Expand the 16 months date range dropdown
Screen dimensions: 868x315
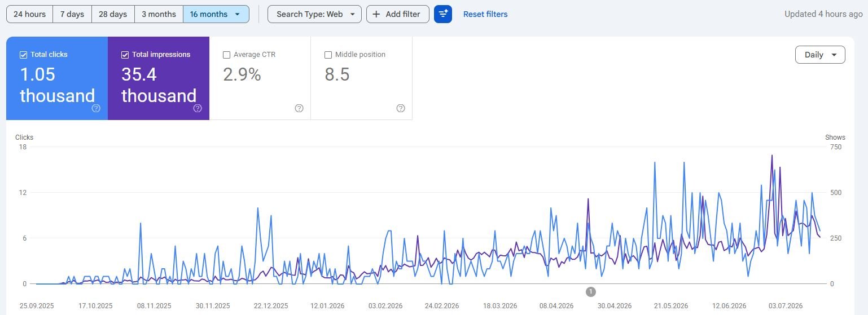click(x=216, y=14)
